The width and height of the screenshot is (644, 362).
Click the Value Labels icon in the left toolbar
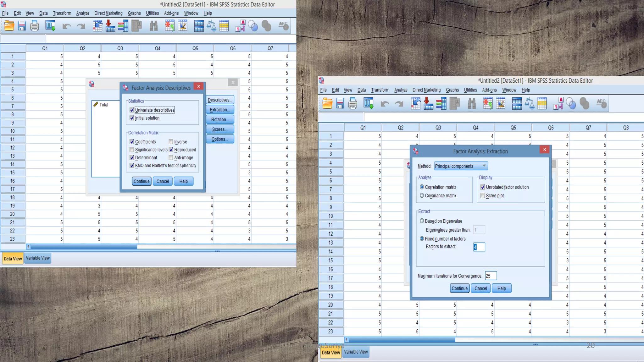click(240, 26)
